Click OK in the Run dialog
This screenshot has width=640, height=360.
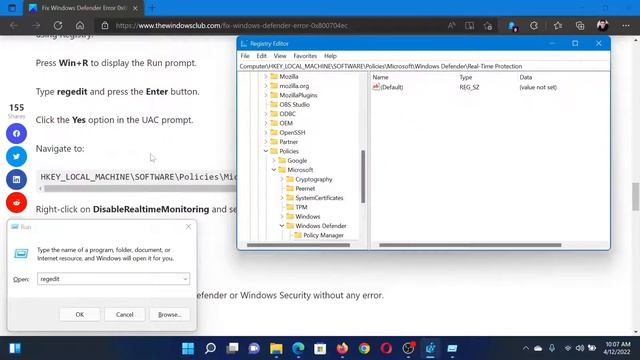pyautogui.click(x=80, y=314)
